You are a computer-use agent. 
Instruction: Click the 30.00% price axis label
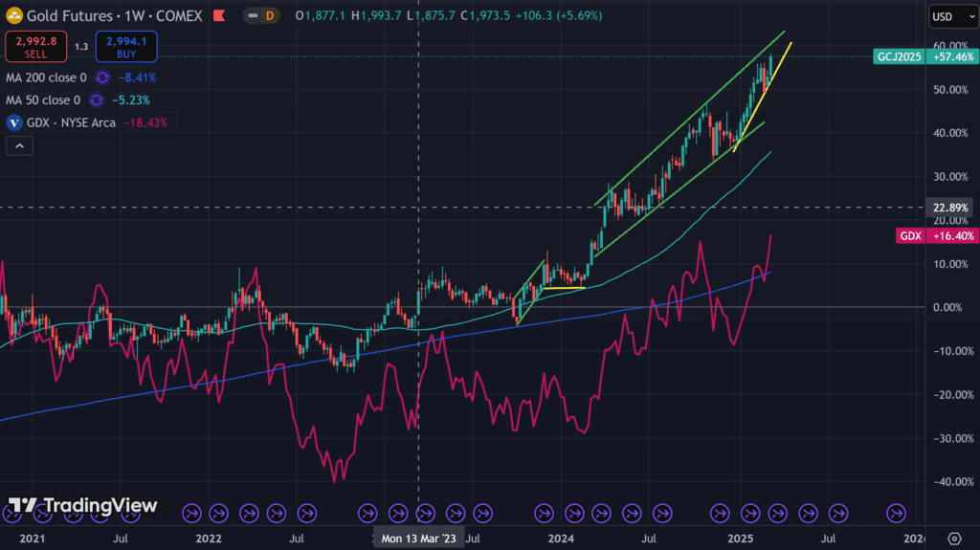click(950, 177)
